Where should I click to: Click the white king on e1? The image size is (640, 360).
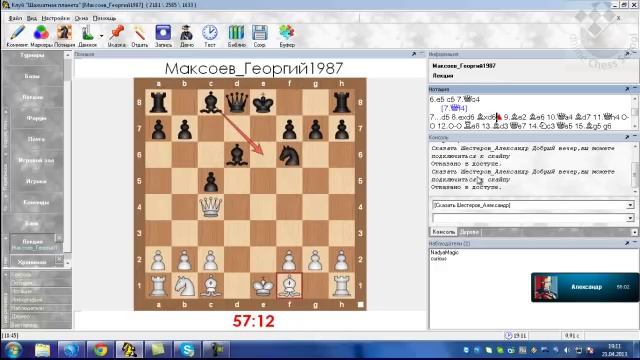point(263,286)
